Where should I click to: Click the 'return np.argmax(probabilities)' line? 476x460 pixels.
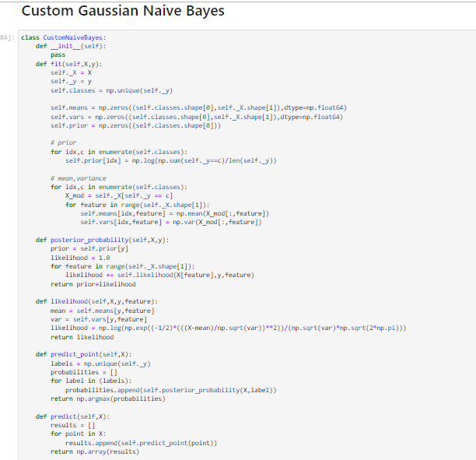(108, 399)
